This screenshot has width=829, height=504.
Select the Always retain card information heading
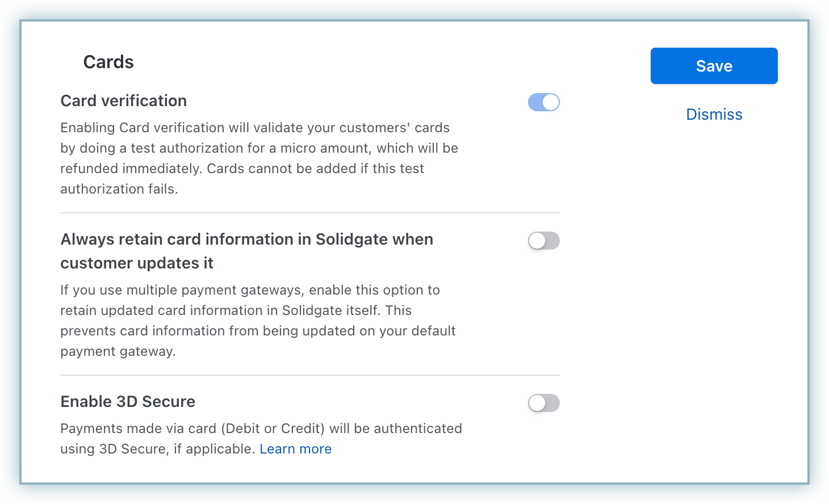click(x=246, y=240)
